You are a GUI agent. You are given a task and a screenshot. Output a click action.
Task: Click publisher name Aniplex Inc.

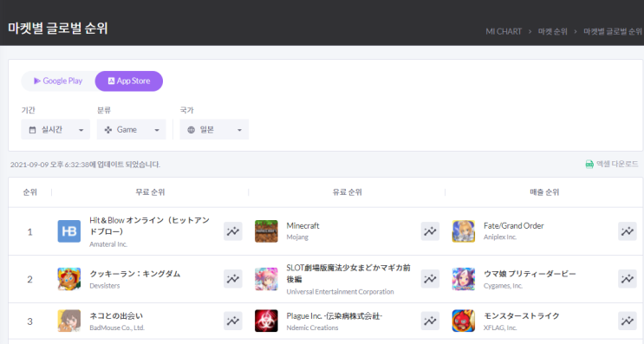tap(500, 237)
